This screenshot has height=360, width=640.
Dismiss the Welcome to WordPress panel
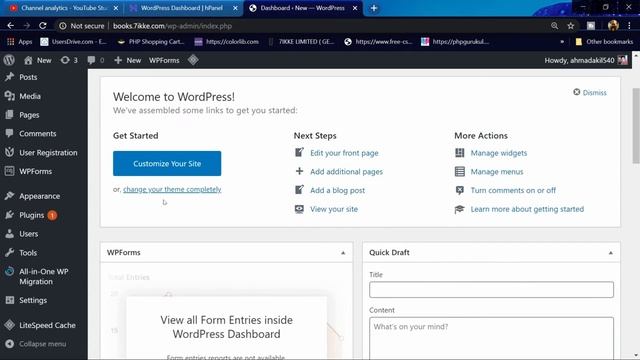click(x=590, y=93)
